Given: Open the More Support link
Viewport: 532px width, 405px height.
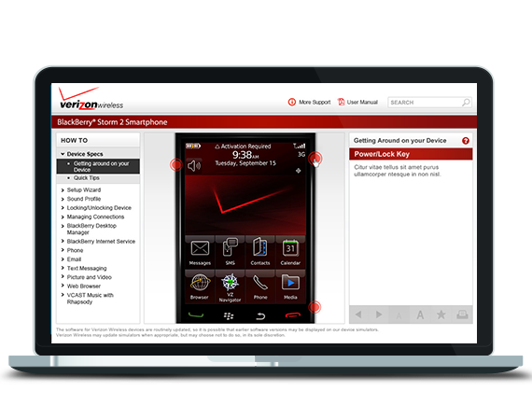Looking at the screenshot, I should tap(315, 102).
